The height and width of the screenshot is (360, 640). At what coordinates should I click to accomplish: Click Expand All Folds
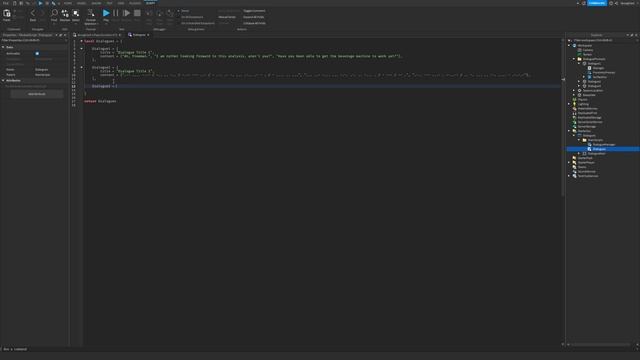pos(253,17)
